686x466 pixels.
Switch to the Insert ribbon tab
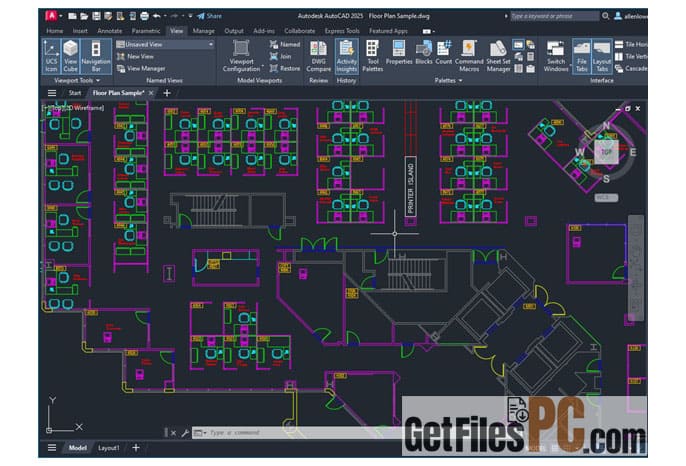click(x=80, y=31)
